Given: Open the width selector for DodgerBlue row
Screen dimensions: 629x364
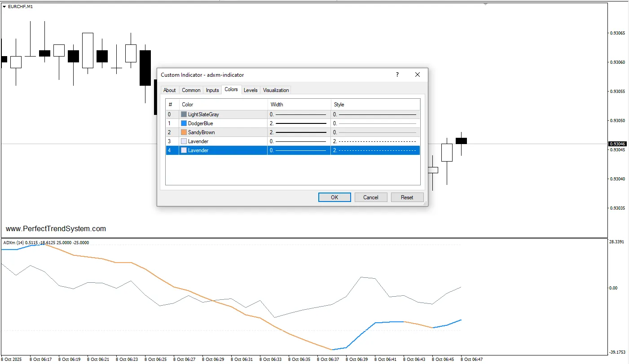Looking at the screenshot, I should 299,123.
